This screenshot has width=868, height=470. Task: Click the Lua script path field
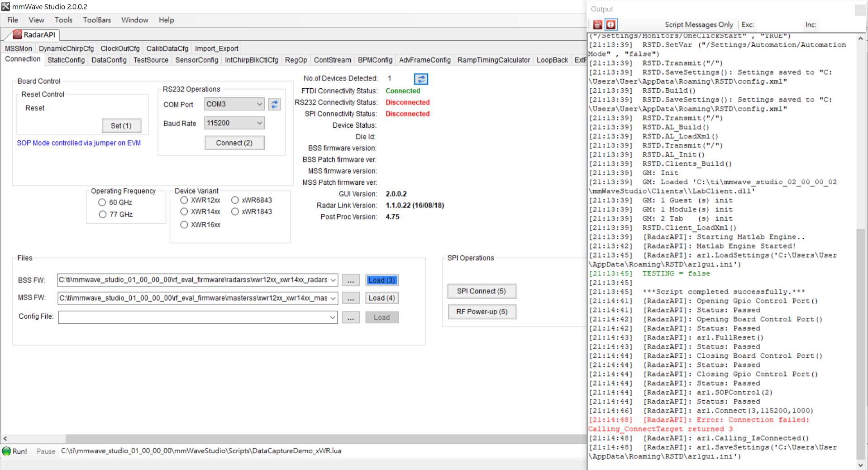323,451
